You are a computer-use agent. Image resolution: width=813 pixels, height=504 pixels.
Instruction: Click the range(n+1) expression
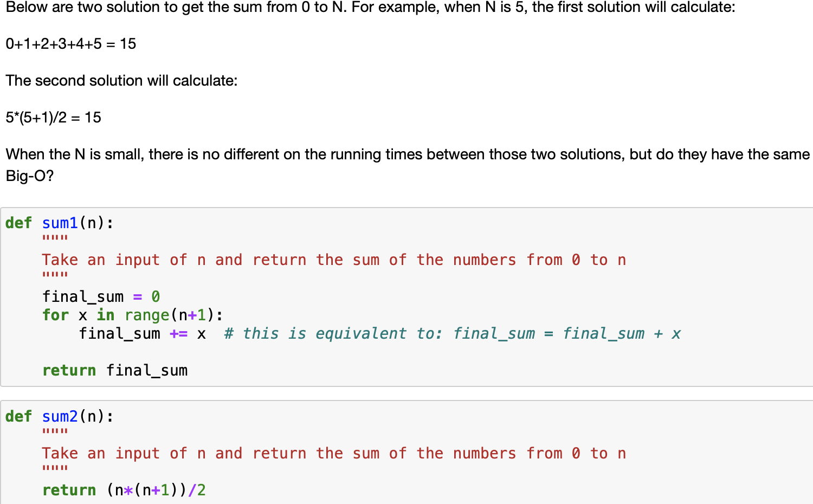point(171,315)
